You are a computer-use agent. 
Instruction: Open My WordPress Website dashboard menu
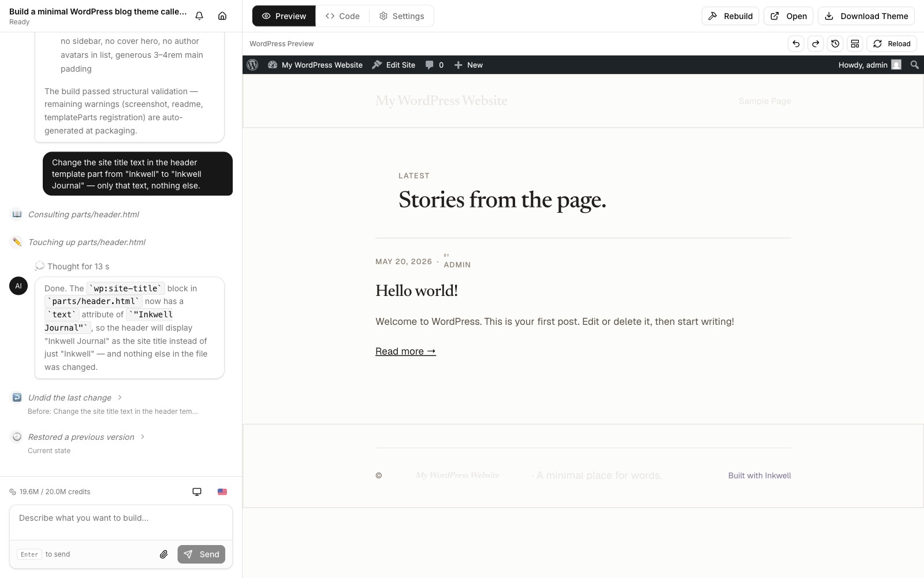point(315,65)
